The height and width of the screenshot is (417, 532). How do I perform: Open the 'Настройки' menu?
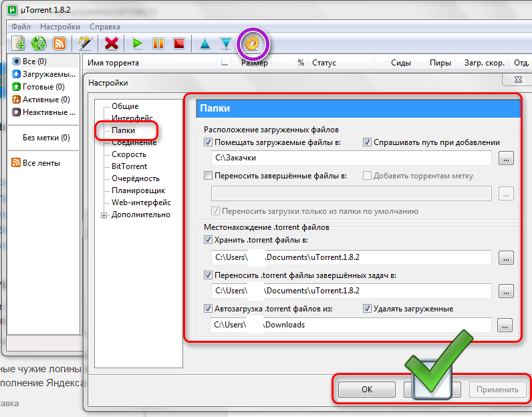pyautogui.click(x=60, y=27)
